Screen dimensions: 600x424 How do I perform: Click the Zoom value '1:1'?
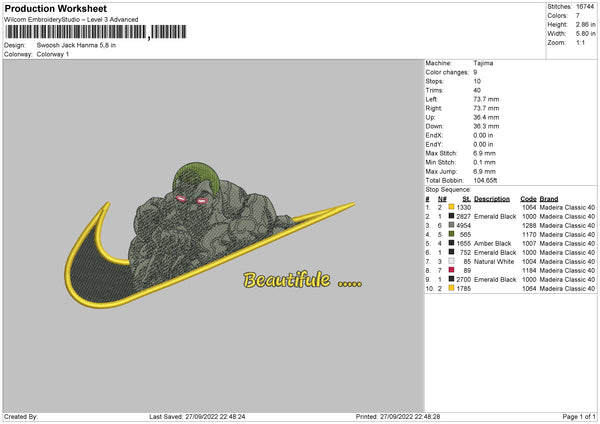[580, 43]
